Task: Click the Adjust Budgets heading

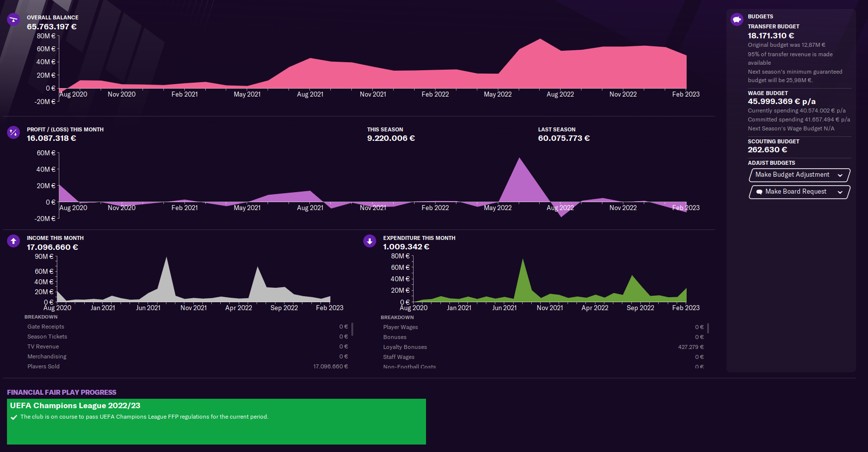Action: point(771,163)
